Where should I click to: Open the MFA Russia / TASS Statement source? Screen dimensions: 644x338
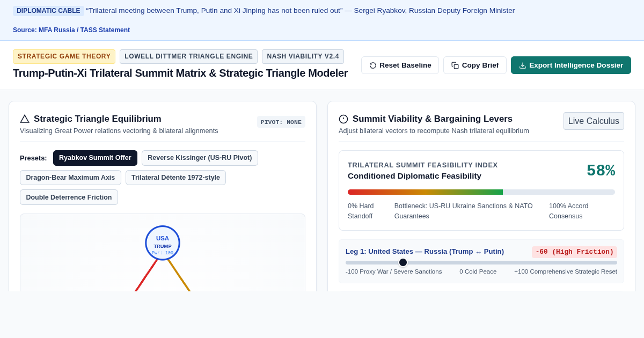tap(71, 30)
